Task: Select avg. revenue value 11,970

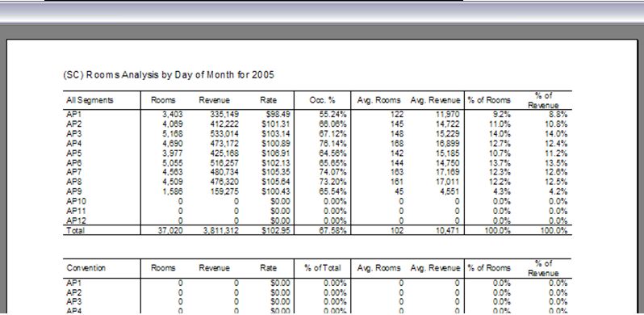Action: coord(447,115)
